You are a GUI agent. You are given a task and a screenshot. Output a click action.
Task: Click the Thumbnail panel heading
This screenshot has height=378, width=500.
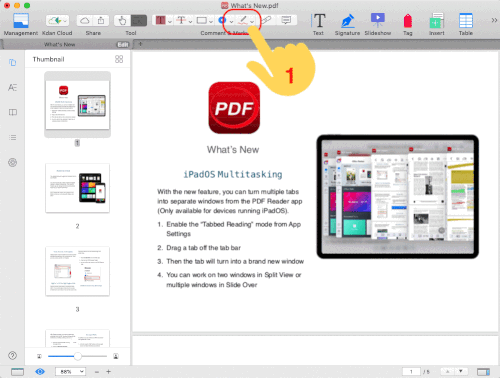[x=49, y=59]
